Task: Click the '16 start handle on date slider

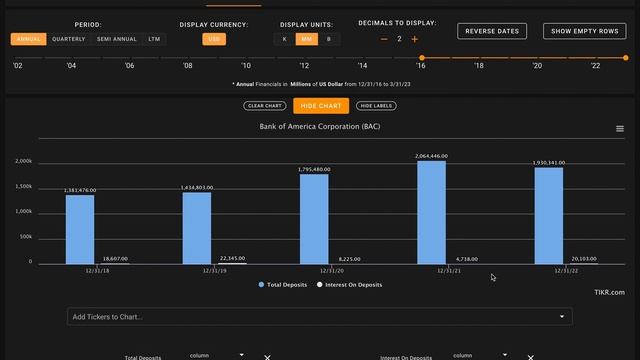Action: pos(422,58)
